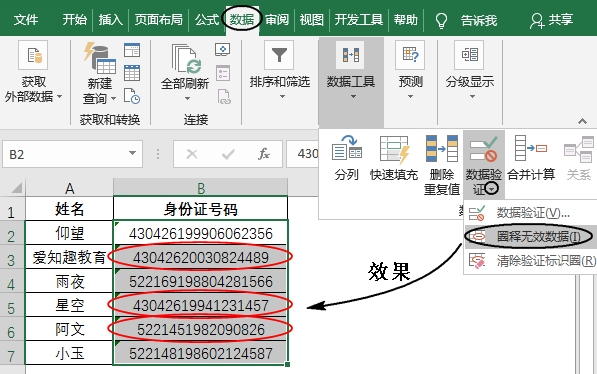Image resolution: width=597 pixels, height=374 pixels.
Task: Choose 清除验证标识圈(R) menu item
Action: (530, 261)
